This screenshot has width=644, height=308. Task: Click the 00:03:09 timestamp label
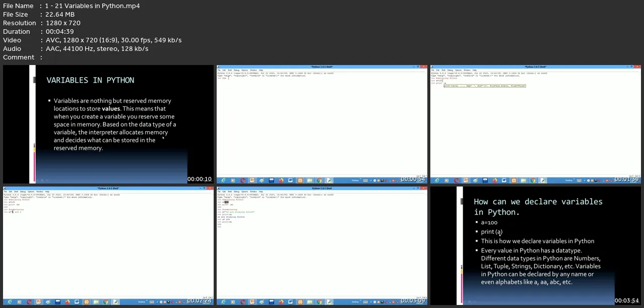tap(413, 300)
